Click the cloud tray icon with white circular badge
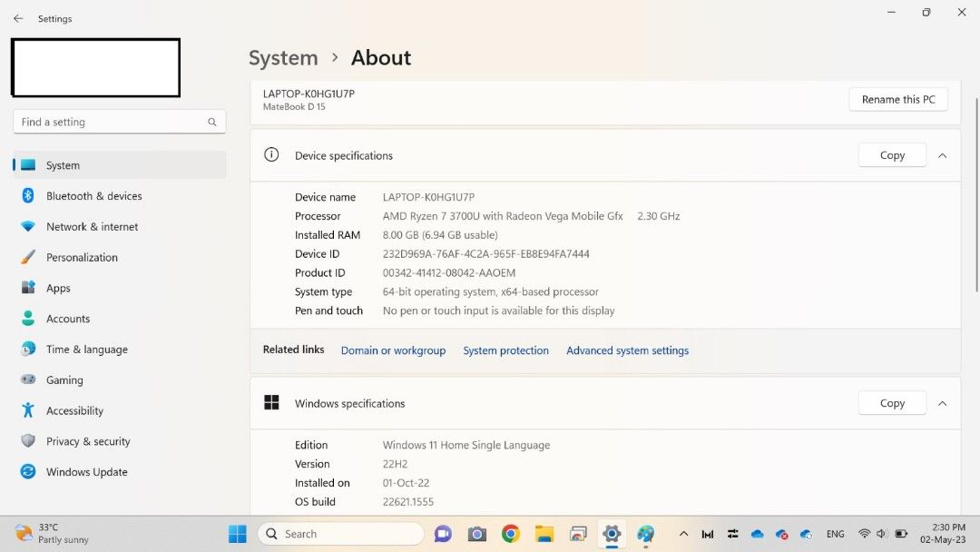The image size is (980, 552). tap(806, 534)
